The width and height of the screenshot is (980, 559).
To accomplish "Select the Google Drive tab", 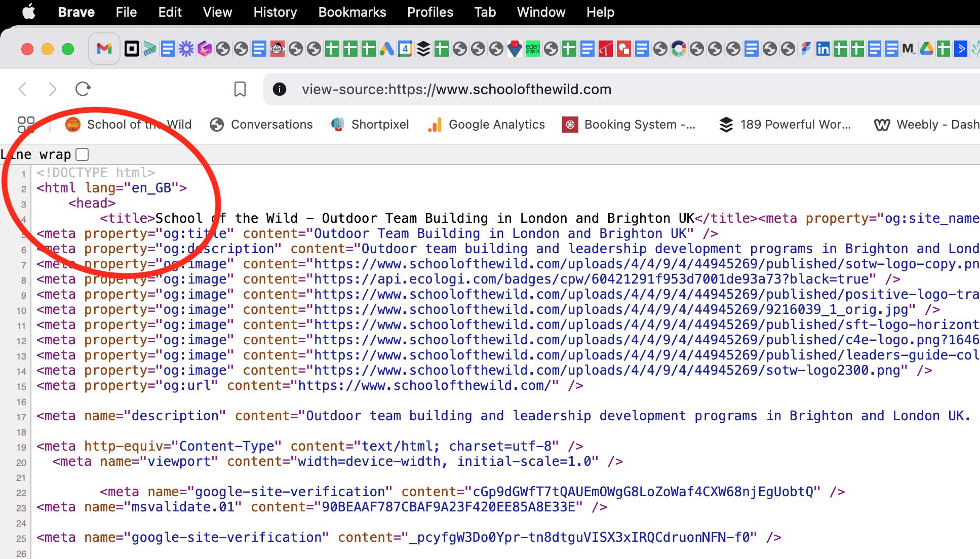I will point(926,49).
